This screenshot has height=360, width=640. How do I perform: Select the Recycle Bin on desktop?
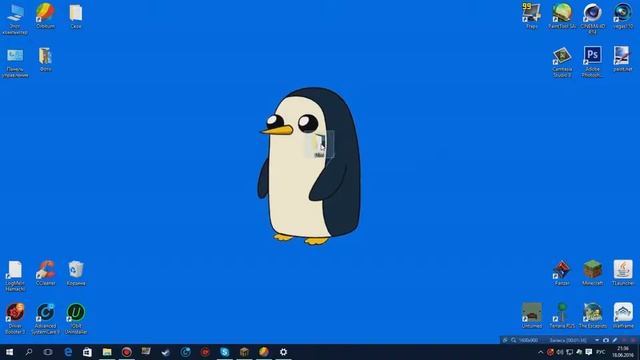point(76,273)
